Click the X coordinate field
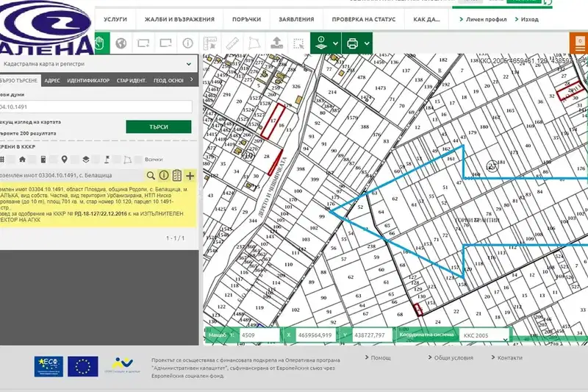Viewport: 588px width, 392px height. (315, 335)
